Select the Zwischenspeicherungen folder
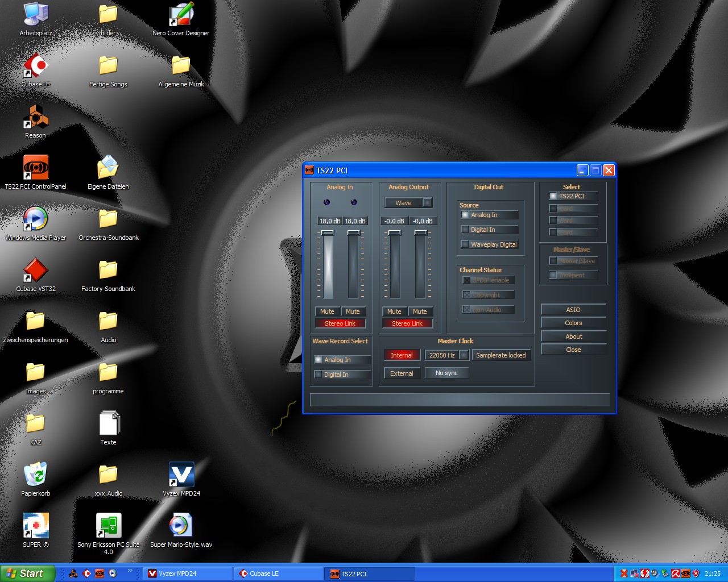The width and height of the screenshot is (728, 582). pyautogui.click(x=35, y=326)
